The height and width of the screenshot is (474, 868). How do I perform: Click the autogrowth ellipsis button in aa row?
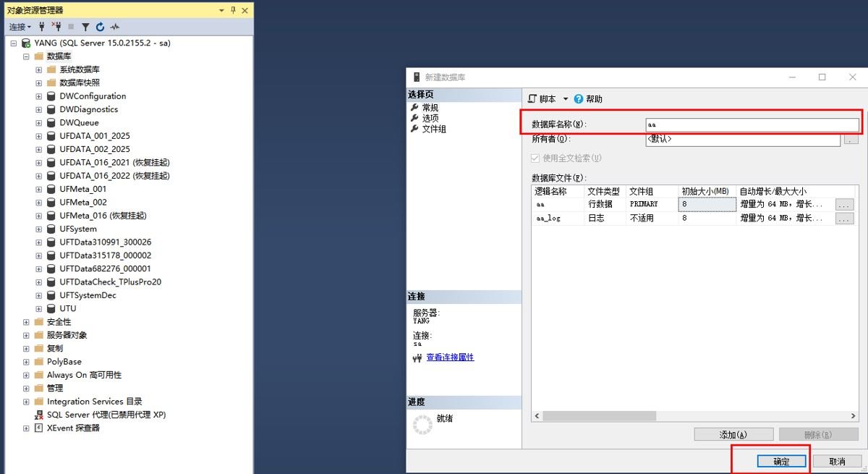pyautogui.click(x=844, y=205)
